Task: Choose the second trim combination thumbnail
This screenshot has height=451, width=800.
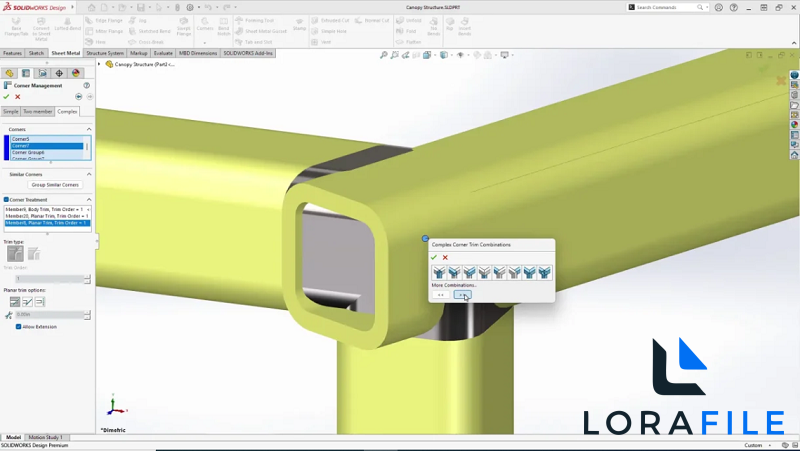Action: (454, 272)
